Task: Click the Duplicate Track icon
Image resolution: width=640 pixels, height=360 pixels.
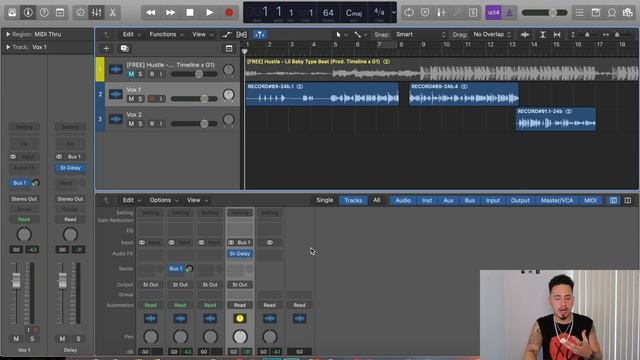Action: (124, 49)
